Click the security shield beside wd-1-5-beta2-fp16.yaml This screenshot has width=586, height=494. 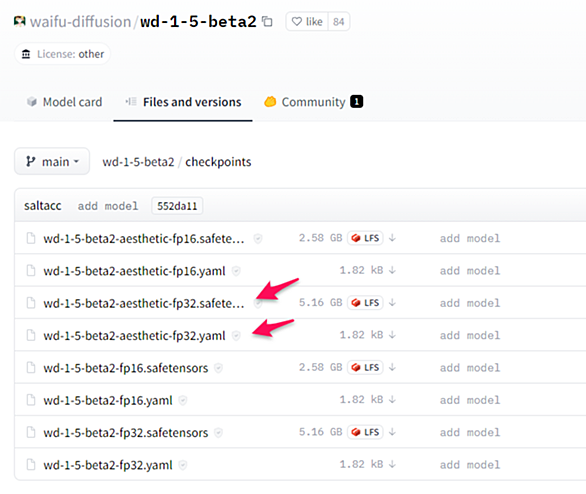coord(182,401)
